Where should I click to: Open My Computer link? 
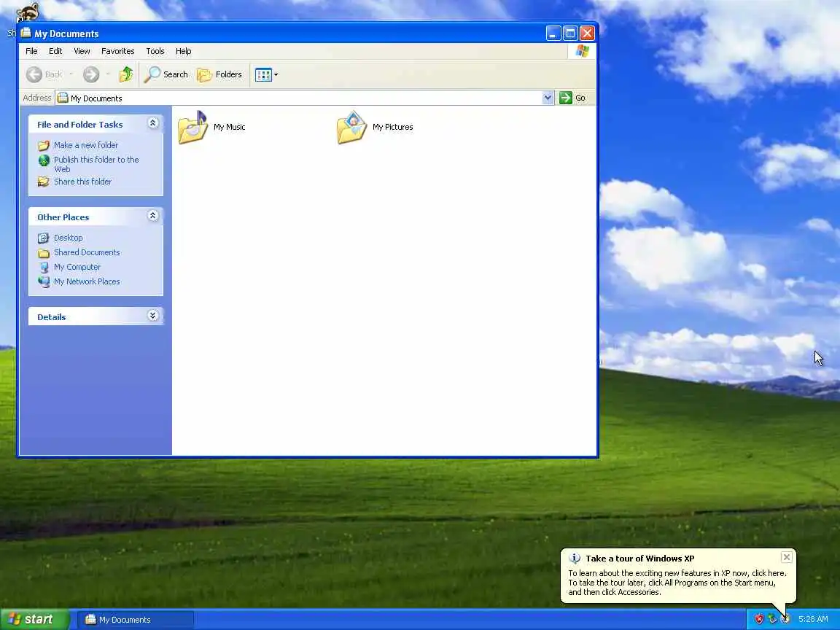coord(77,267)
